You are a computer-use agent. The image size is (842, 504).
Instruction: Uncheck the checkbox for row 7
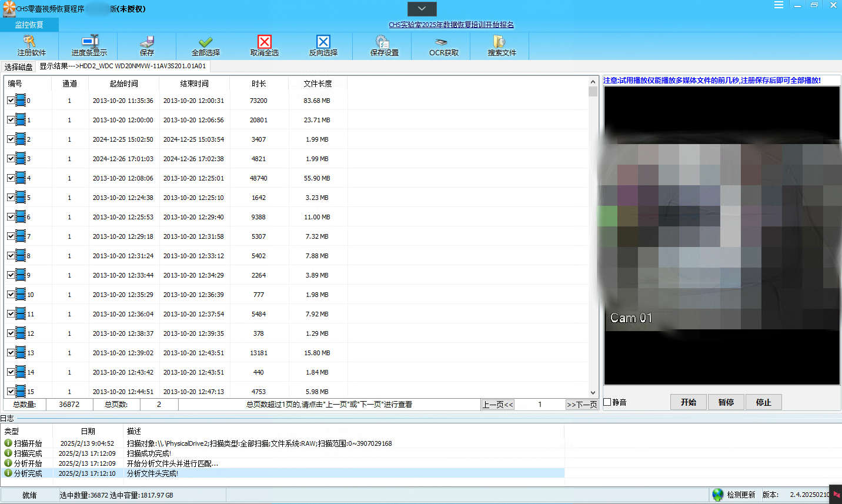(x=11, y=236)
